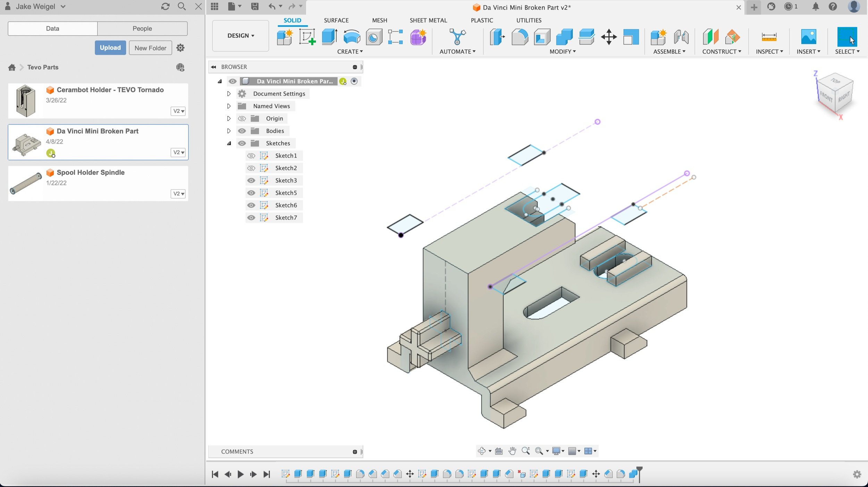Click the Upload button
Viewport: 868px width, 487px height.
110,48
